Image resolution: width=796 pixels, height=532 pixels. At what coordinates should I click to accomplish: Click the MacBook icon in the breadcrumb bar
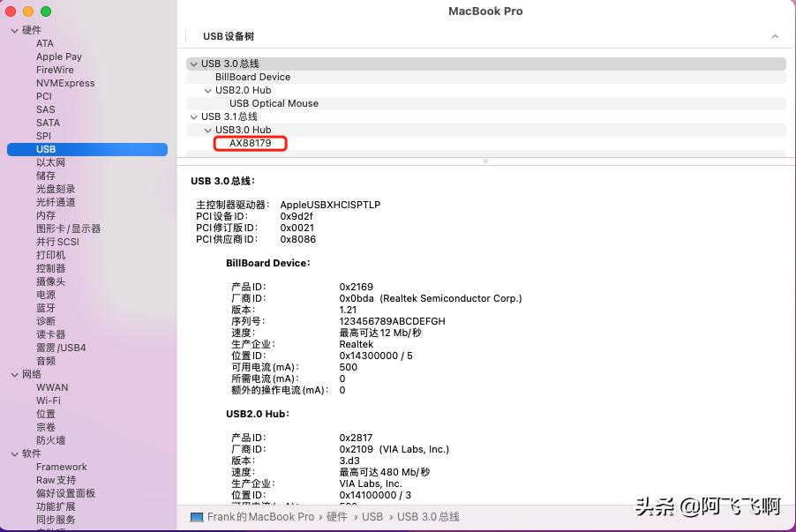195,517
